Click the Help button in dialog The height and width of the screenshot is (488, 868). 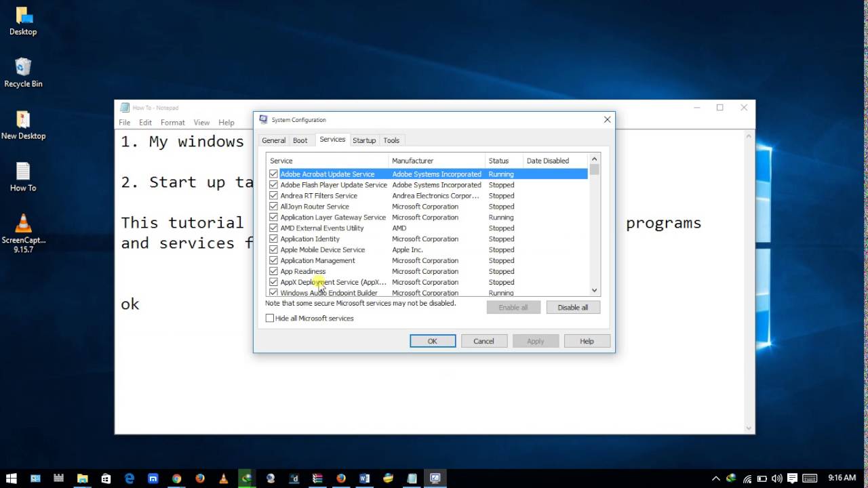tap(587, 341)
